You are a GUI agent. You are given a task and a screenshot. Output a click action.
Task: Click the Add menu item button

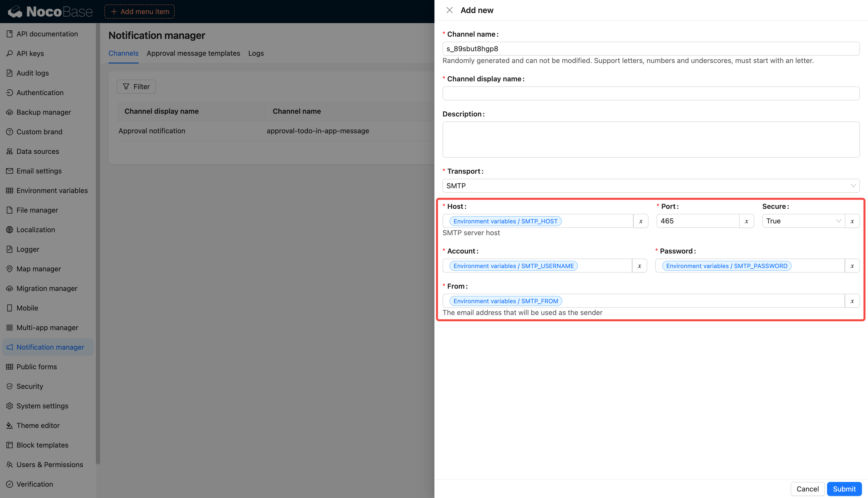[x=140, y=12]
